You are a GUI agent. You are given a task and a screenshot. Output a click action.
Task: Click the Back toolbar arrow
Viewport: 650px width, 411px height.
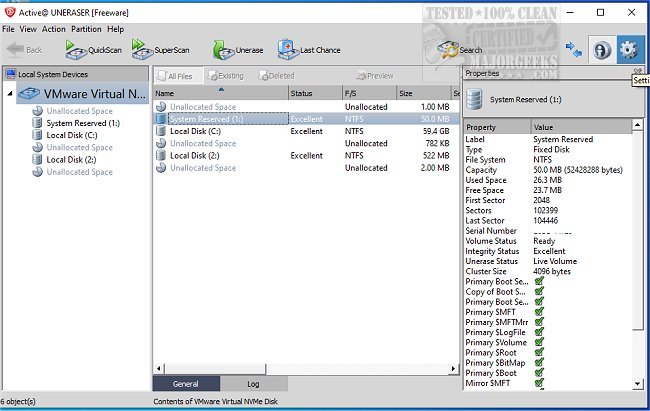24,50
